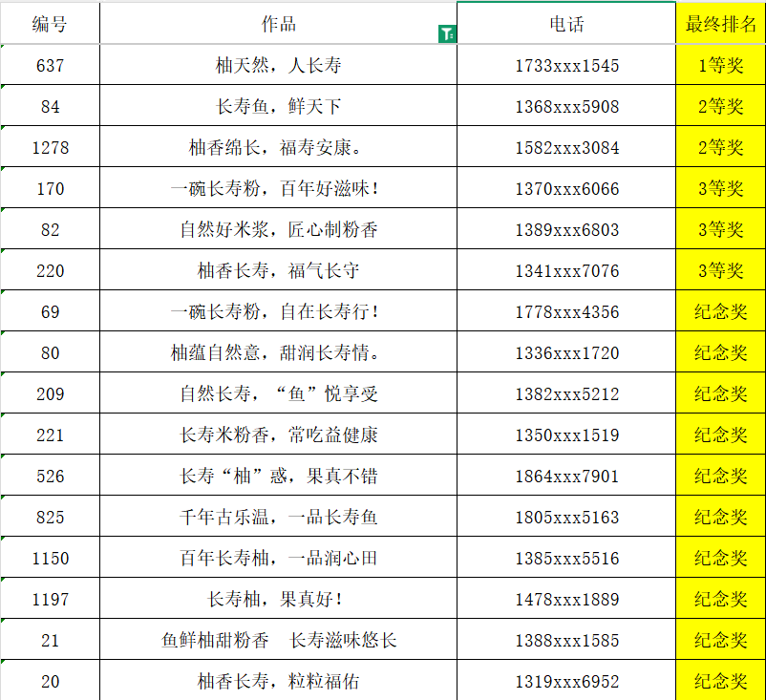Select slogan 自然长寿，“鱼”悦享受
766x700 pixels.
pyautogui.click(x=279, y=393)
